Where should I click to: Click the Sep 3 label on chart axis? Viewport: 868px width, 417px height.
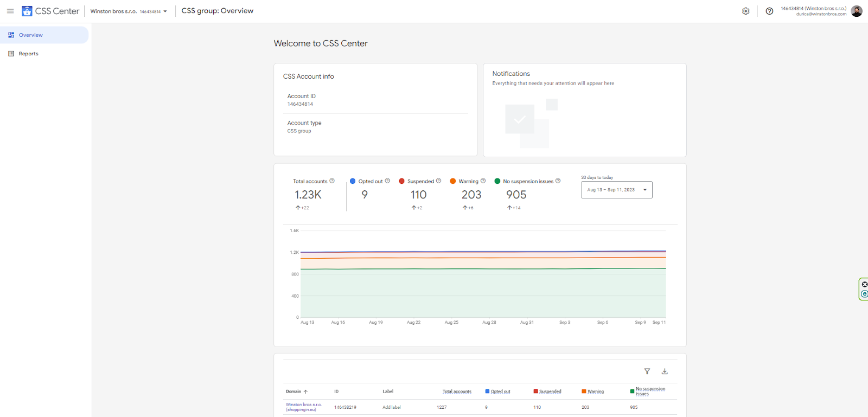(565, 323)
